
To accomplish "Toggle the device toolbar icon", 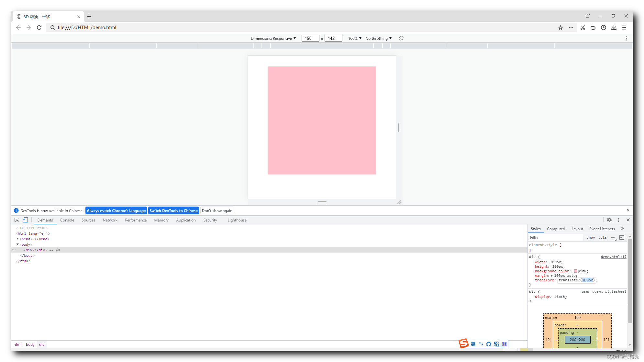I will 25,220.
